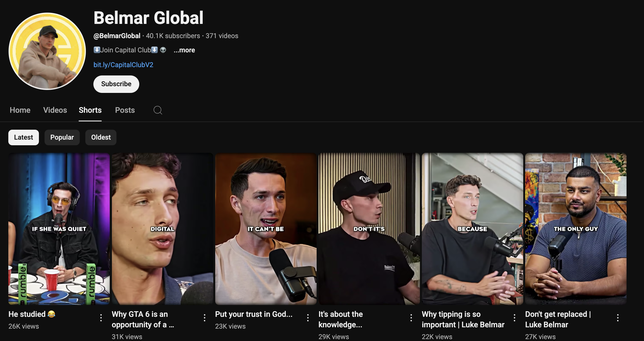Image resolution: width=644 pixels, height=341 pixels.
Task: Open options for "Put your trust in God" short
Action: [x=308, y=318]
